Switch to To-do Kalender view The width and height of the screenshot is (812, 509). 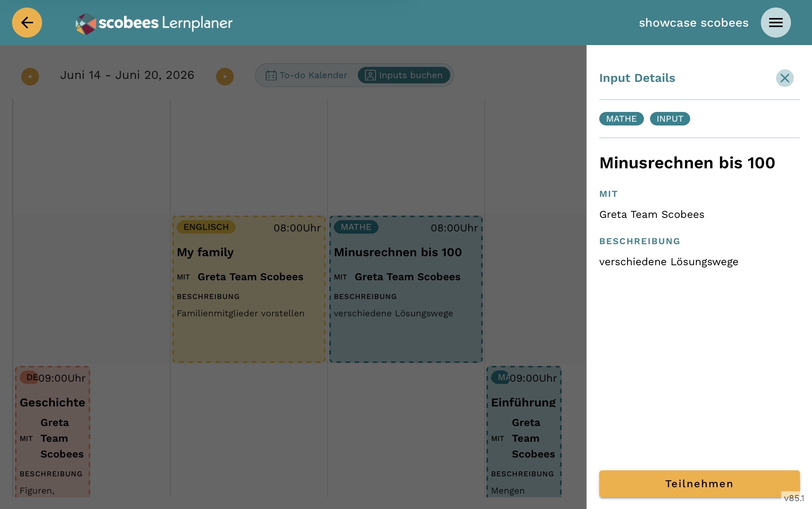tap(307, 75)
